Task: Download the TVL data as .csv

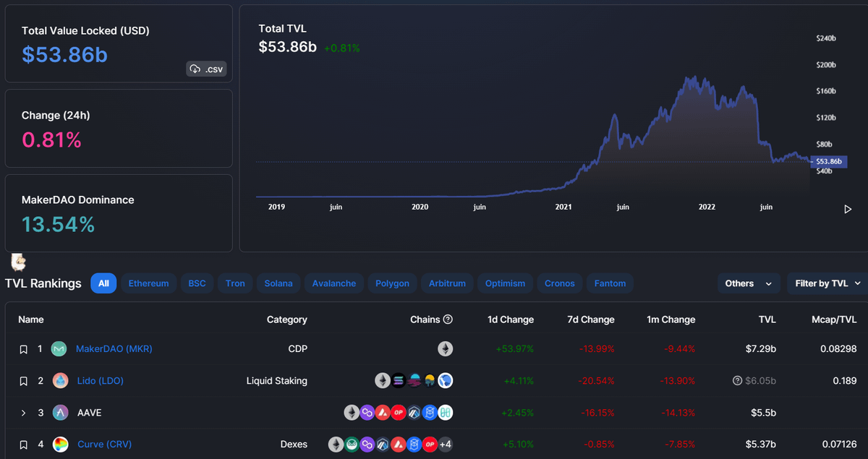Action: [206, 69]
